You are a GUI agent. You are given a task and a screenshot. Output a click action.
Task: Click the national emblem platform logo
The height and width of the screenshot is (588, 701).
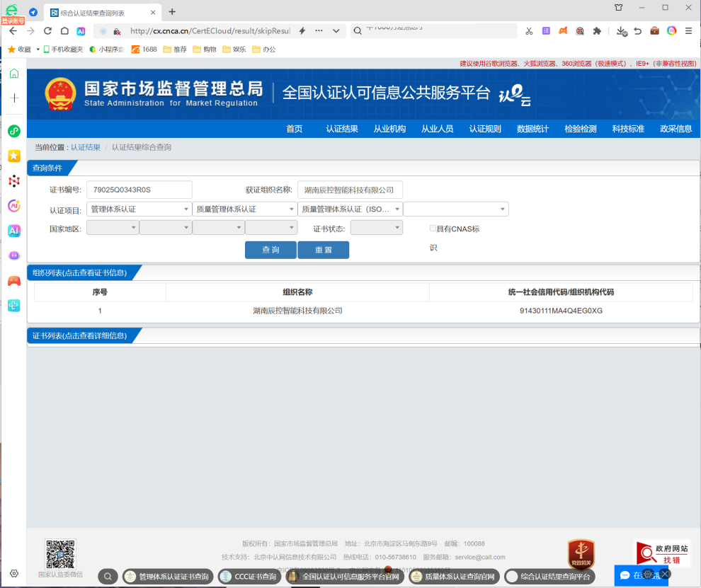[61, 93]
